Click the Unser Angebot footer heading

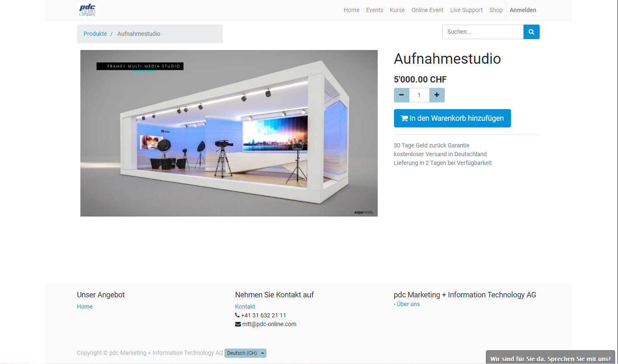101,295
